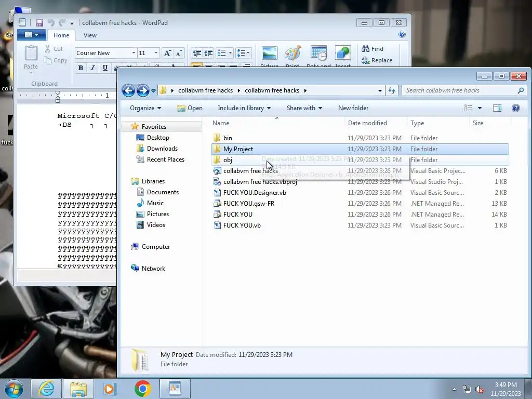Click the Undo icon in WordPad quick access
The image size is (532, 399).
pos(51,23)
